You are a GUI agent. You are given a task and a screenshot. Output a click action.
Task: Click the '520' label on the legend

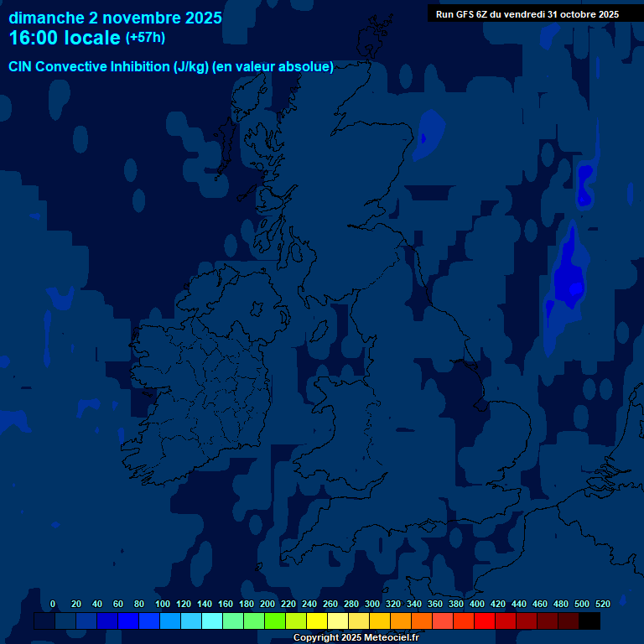(x=602, y=604)
